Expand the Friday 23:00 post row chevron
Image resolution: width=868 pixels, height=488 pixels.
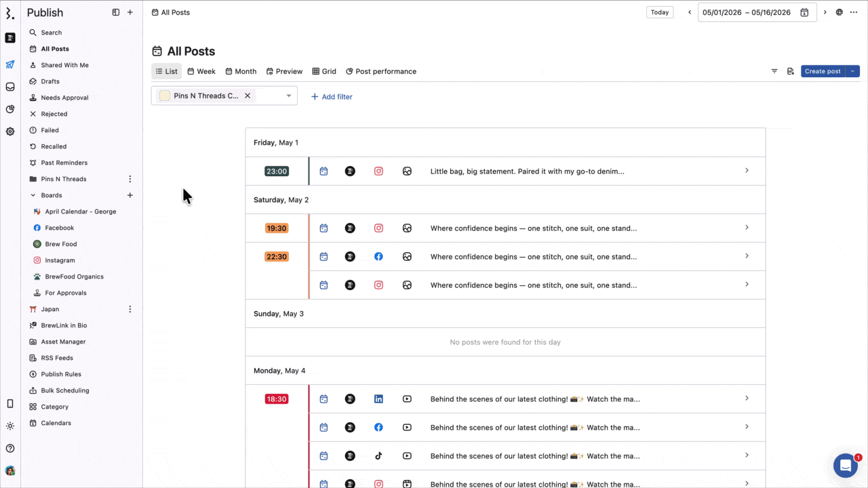pos(747,171)
